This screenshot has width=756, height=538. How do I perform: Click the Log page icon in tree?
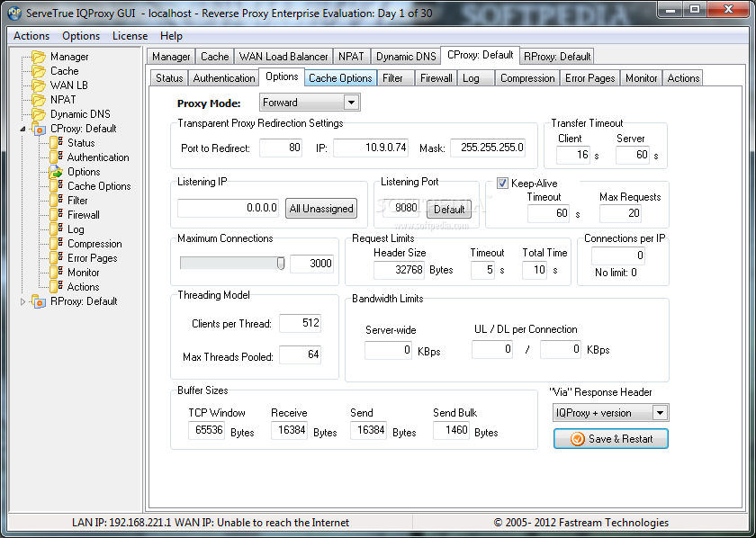pos(57,229)
